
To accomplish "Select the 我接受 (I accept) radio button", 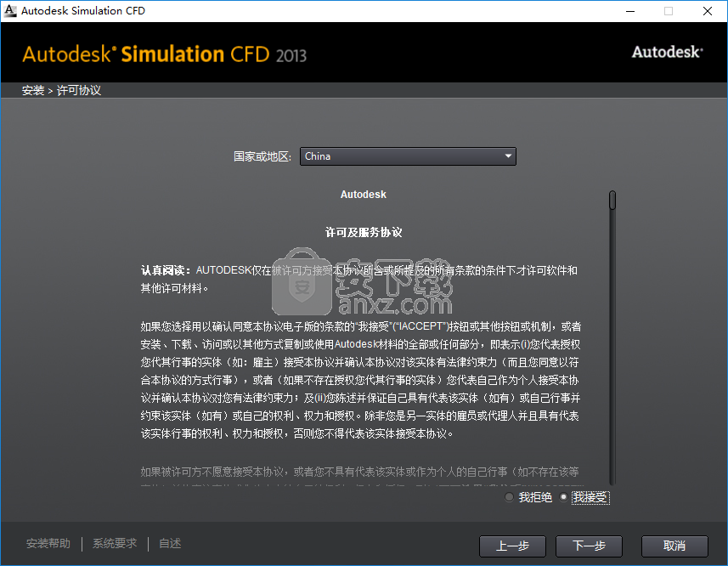I will (564, 497).
